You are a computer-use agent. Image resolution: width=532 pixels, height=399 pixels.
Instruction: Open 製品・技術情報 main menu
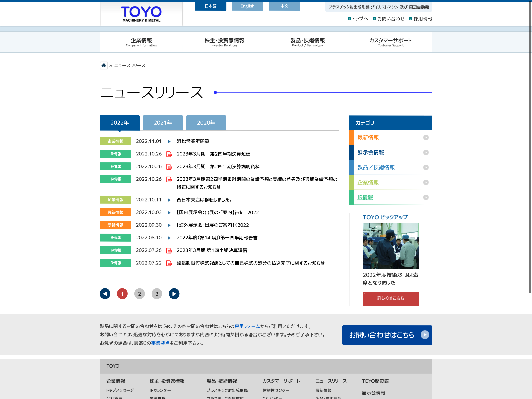(x=307, y=42)
